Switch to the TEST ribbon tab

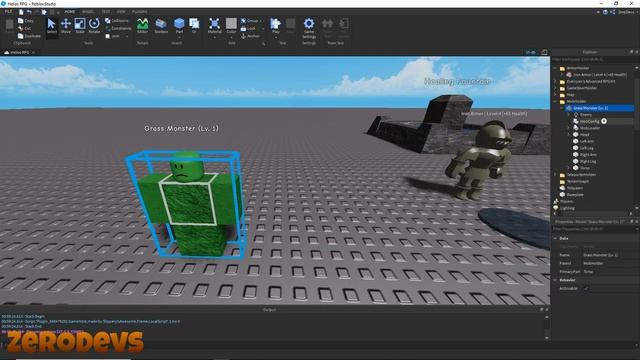(105, 12)
